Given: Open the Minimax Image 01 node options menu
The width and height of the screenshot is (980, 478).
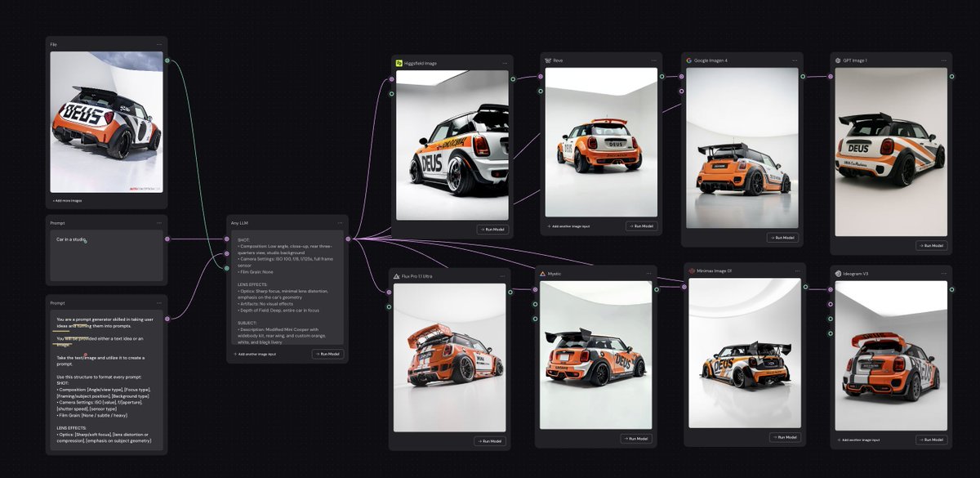Looking at the screenshot, I should click(x=797, y=270).
